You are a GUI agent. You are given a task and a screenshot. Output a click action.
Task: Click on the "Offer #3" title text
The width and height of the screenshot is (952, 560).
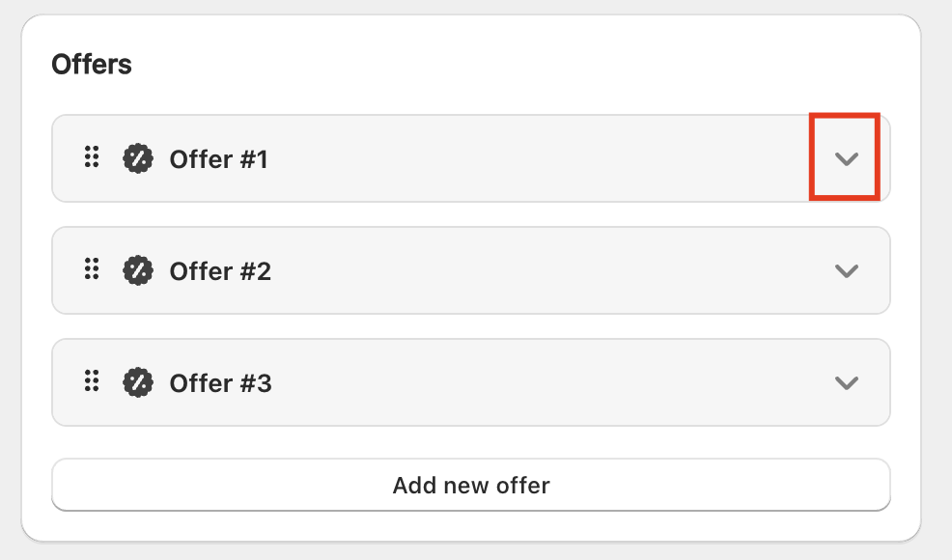[x=220, y=383]
